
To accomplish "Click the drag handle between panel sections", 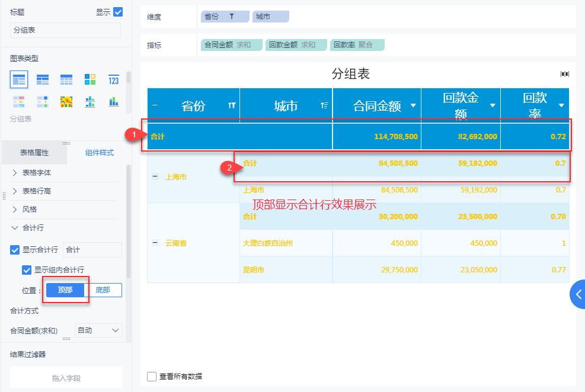I will [66, 143].
